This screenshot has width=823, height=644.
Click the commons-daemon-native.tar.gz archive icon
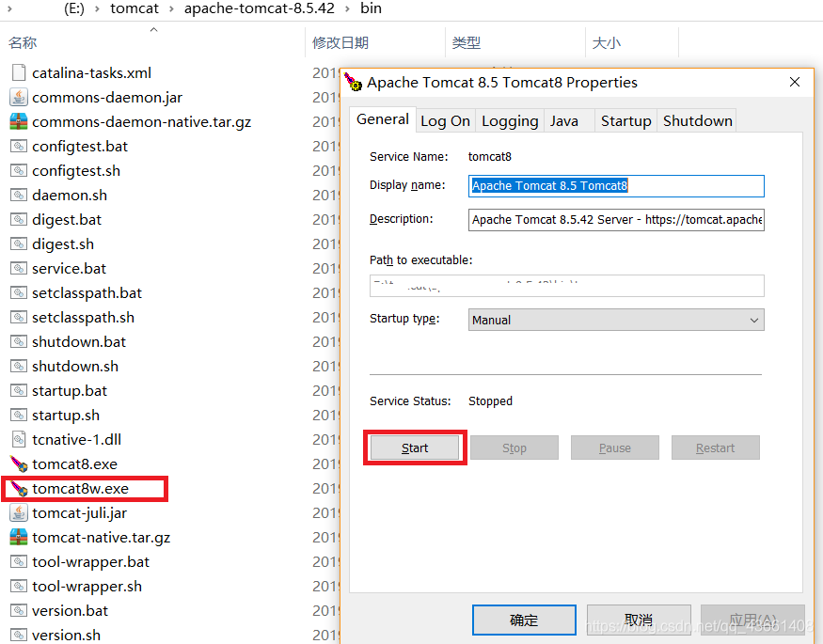pyautogui.click(x=19, y=121)
